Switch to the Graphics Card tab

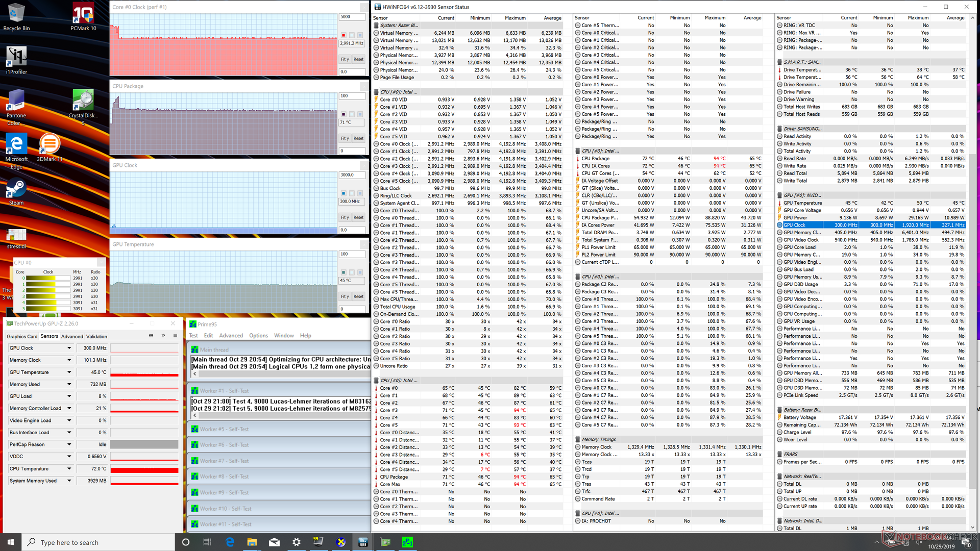click(22, 337)
